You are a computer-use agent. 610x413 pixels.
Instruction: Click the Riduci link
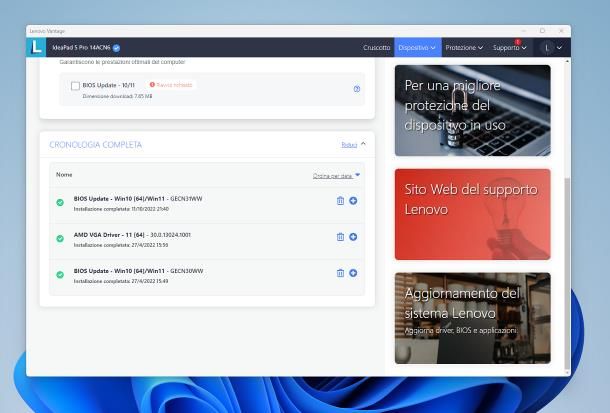[349, 145]
